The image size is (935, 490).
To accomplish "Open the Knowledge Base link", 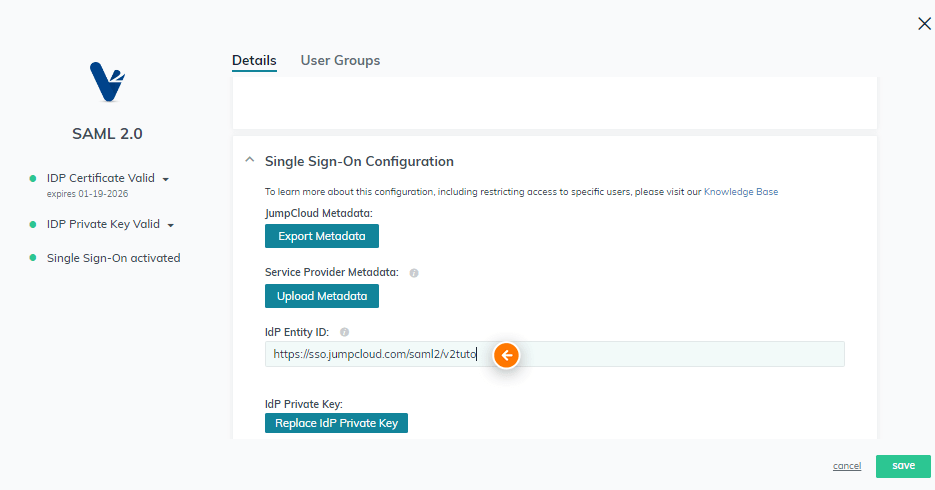I will pos(741,192).
